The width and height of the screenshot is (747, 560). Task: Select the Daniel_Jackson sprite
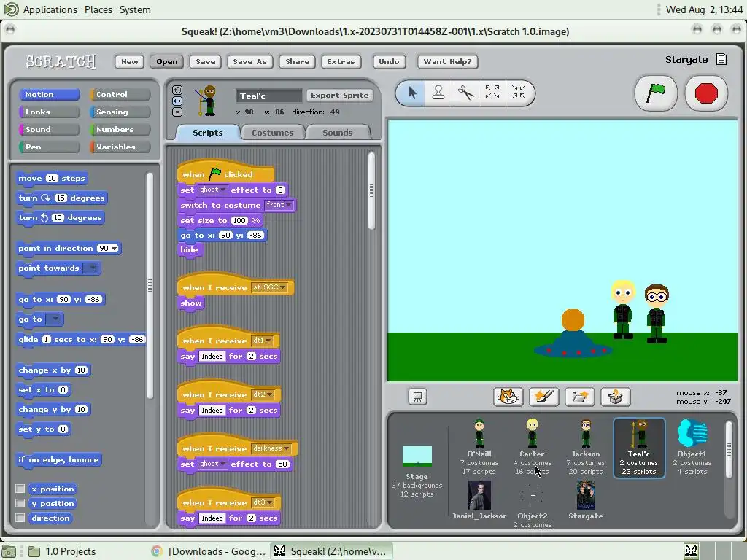coord(479,500)
